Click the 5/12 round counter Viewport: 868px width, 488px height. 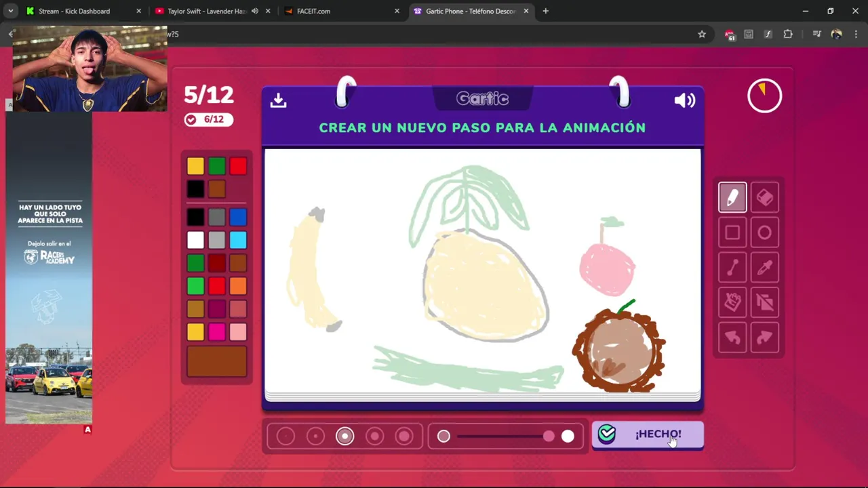coord(209,95)
